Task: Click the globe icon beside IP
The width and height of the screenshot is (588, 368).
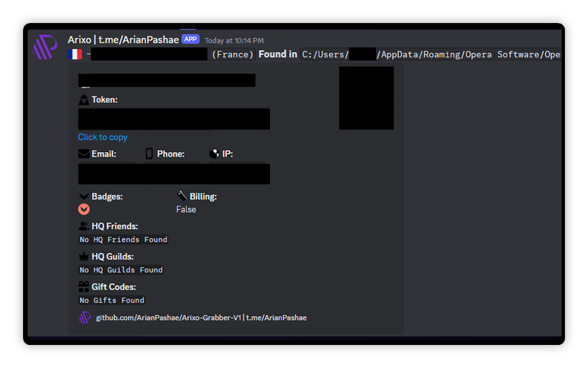Action: coord(214,153)
